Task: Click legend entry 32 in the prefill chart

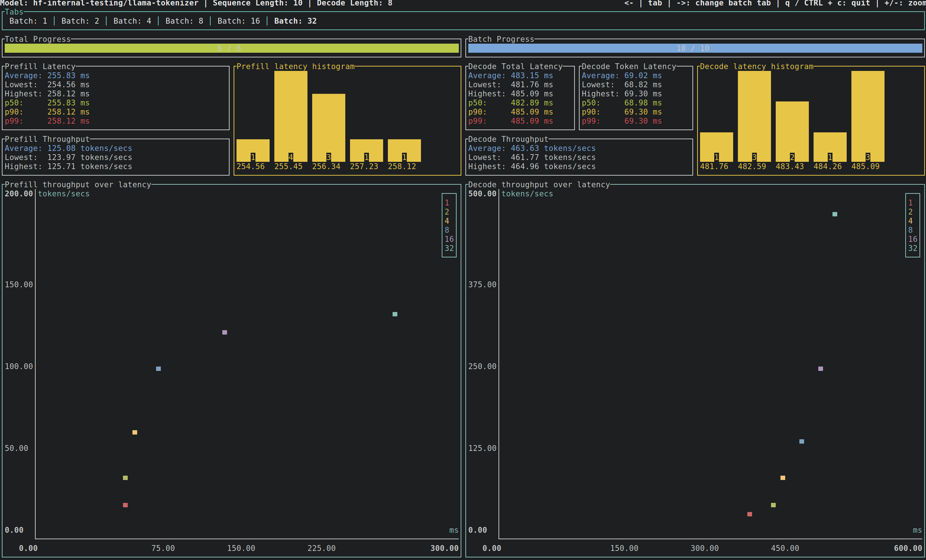Action: (x=449, y=248)
